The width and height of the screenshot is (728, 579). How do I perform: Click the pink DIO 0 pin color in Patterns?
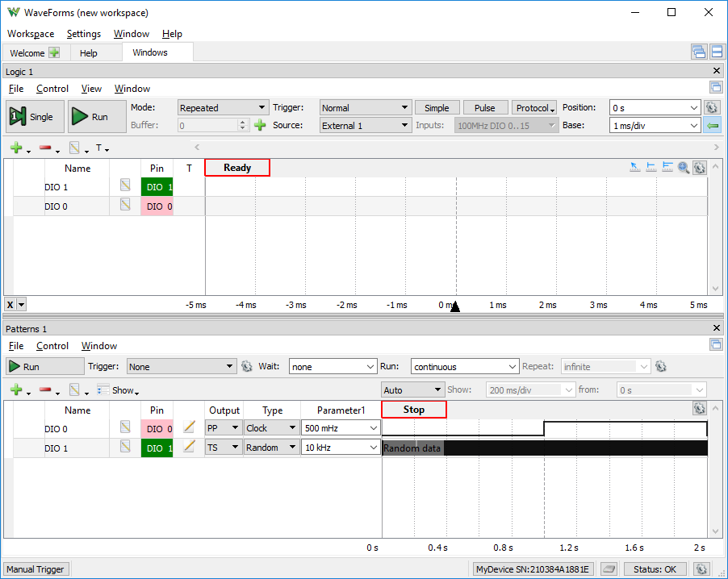click(x=157, y=429)
